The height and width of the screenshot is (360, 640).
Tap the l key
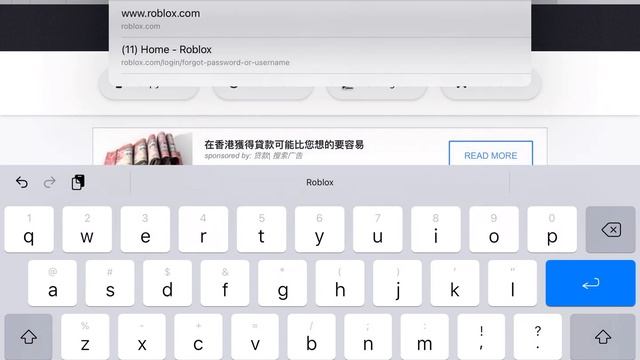click(512, 283)
